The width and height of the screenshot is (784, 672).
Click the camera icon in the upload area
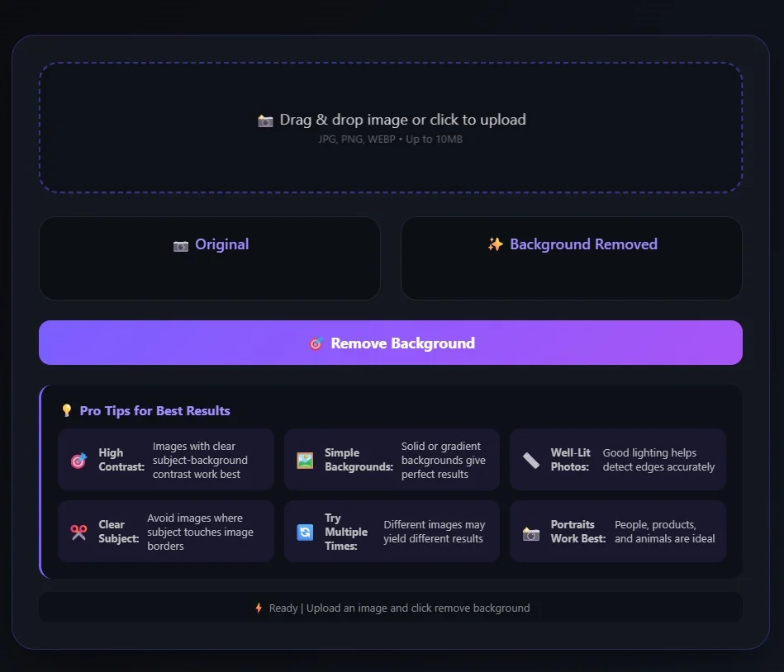[265, 121]
